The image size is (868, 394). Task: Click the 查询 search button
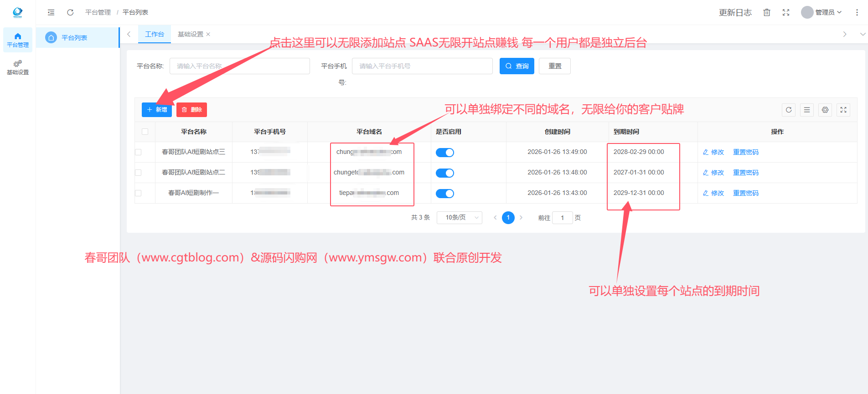pos(517,66)
